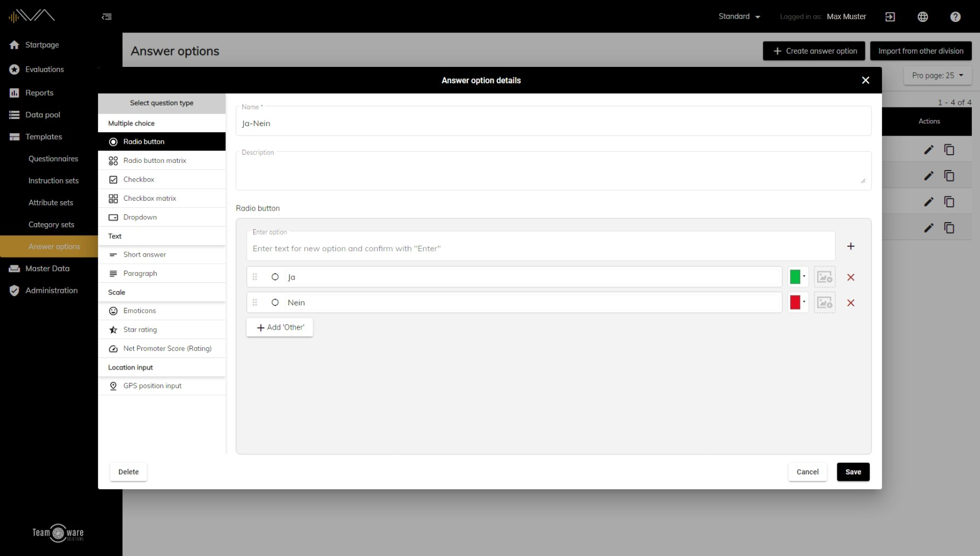Click the red color swatch for 'Nein'
980x556 pixels.
(x=795, y=302)
